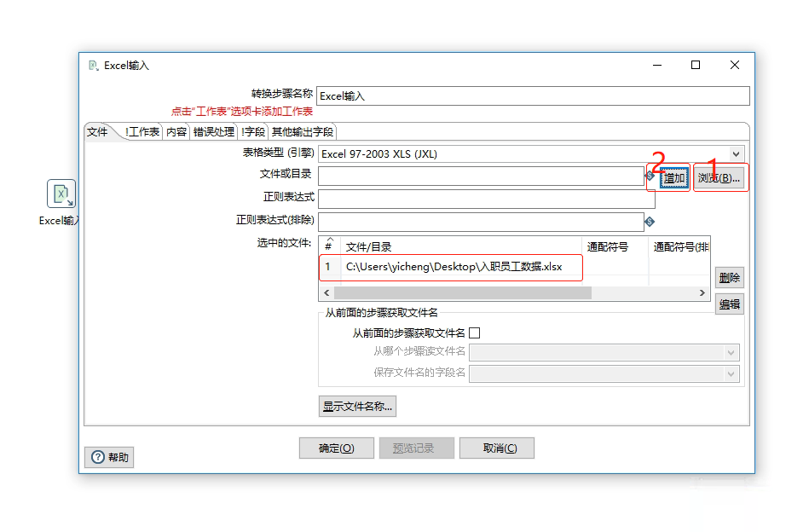
Task: Click the 增加 button to add file
Action: (675, 176)
